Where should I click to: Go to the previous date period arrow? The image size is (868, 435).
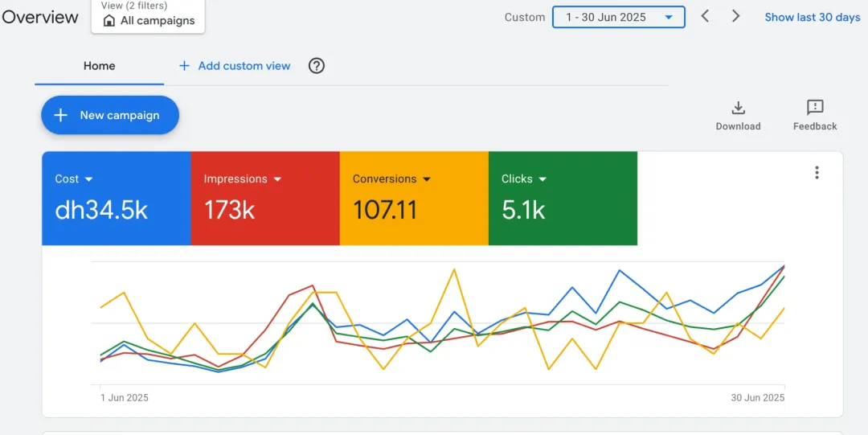point(705,16)
